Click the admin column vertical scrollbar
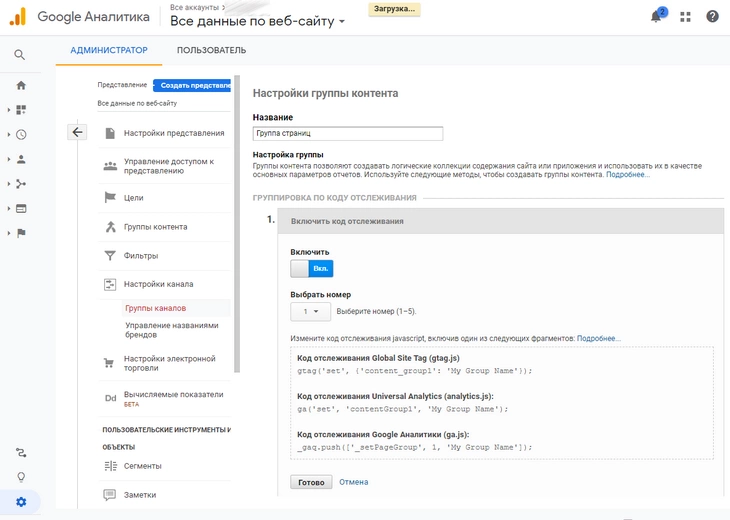 pyautogui.click(x=237, y=223)
